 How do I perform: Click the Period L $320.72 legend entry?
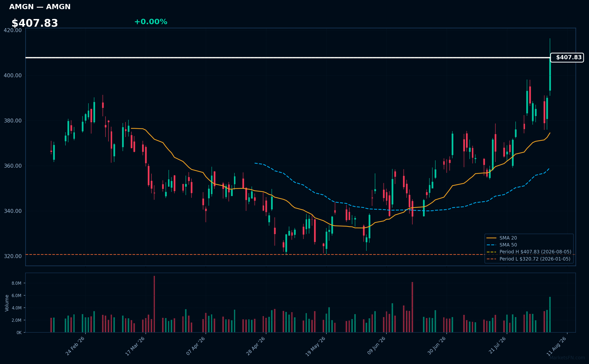528,259
